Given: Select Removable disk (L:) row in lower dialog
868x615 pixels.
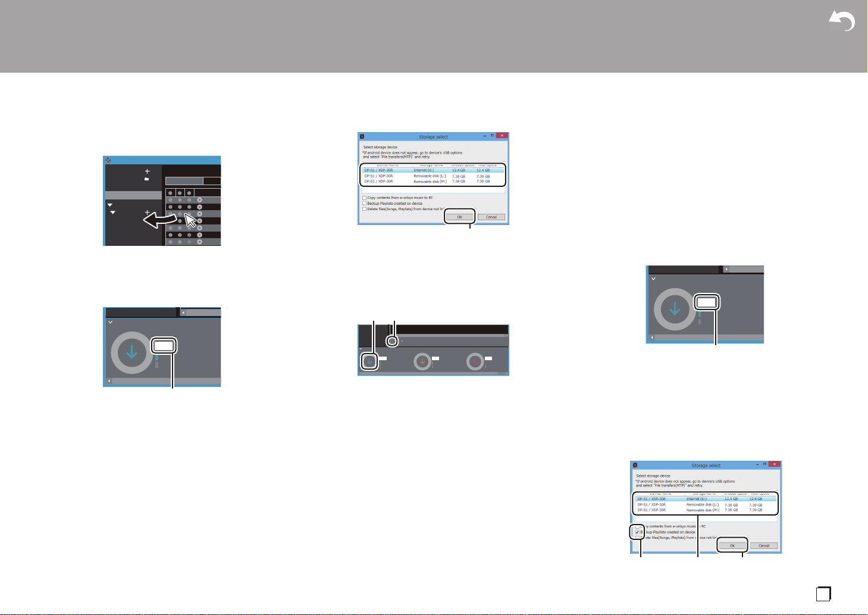Looking at the screenshot, I should (x=706, y=505).
